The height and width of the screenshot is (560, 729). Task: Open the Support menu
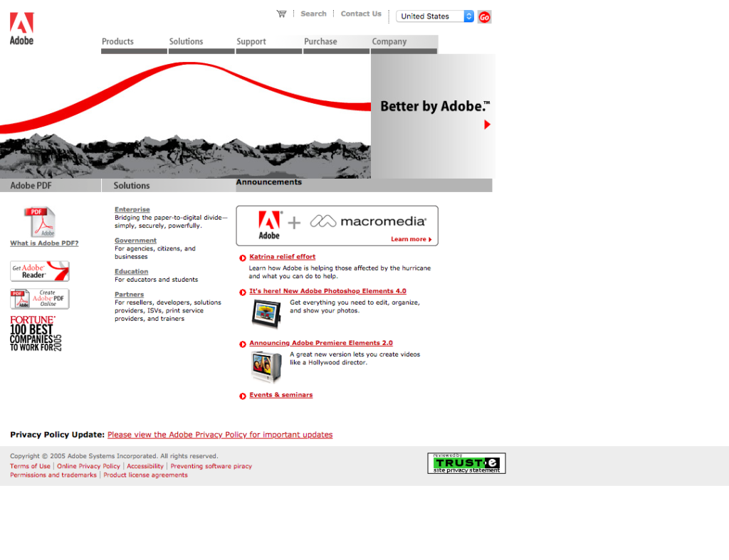pyautogui.click(x=251, y=41)
